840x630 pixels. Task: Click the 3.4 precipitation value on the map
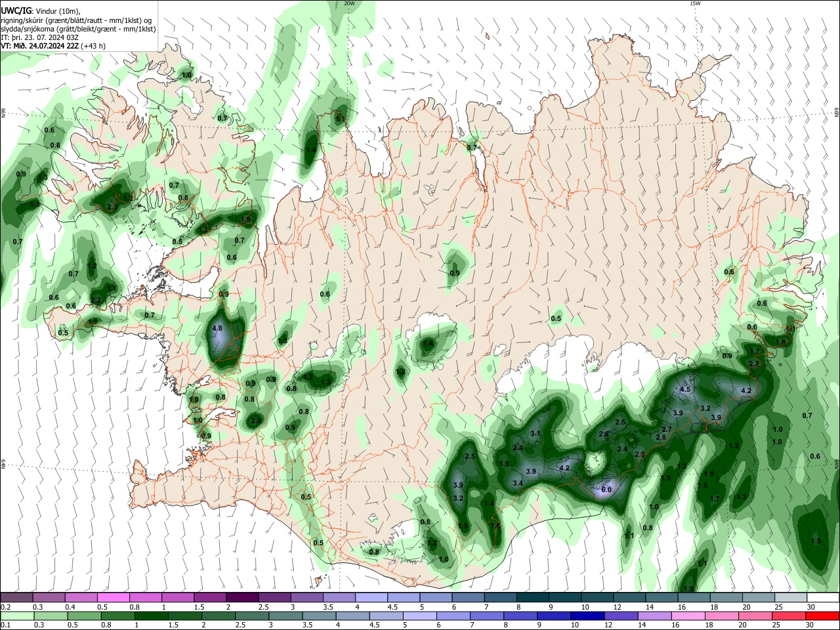pyautogui.click(x=517, y=483)
